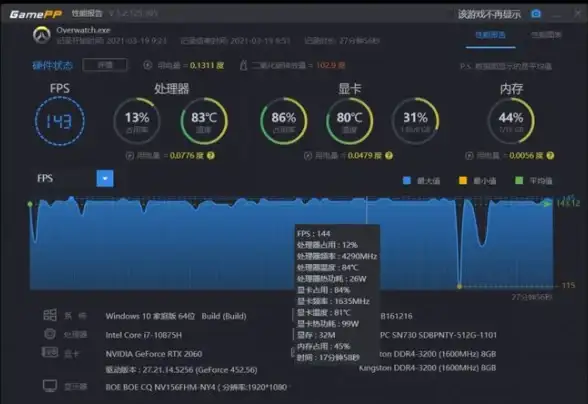Toggle the blue maximum-value legend swatch
This screenshot has width=588, height=404.
point(407,180)
